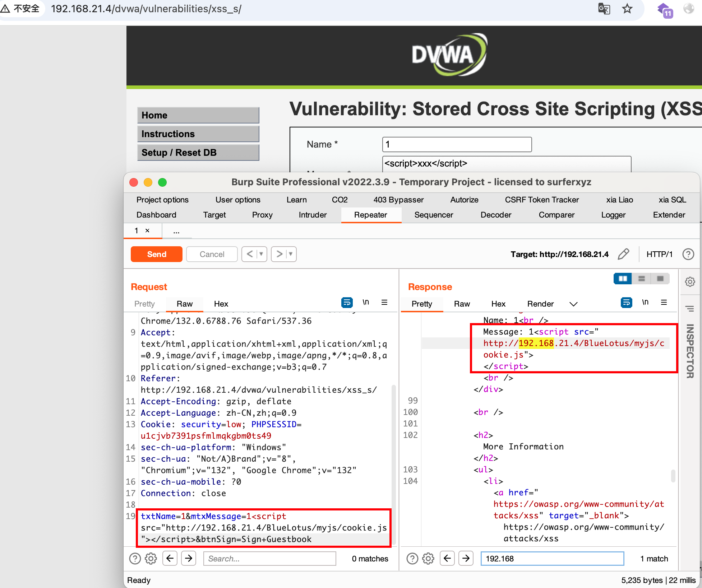Toggle word wrap icon in Request panel

pos(347,303)
